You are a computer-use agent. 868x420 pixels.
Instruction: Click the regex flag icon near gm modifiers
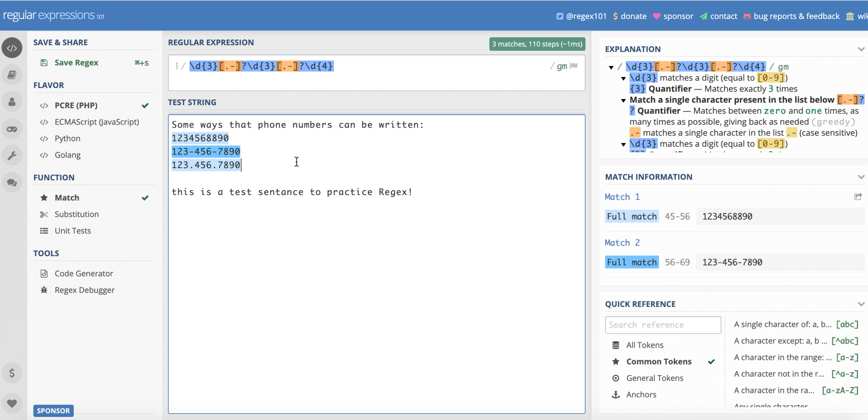click(x=573, y=66)
